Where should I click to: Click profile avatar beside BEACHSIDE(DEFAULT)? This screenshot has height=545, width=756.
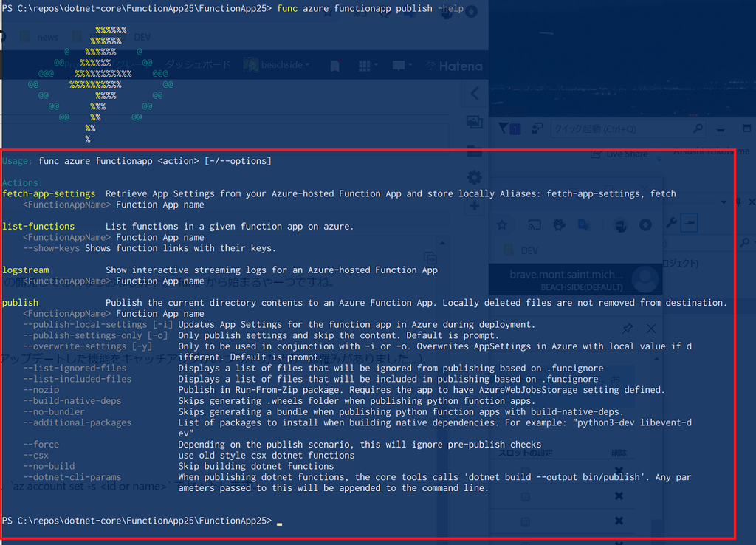tap(645, 279)
